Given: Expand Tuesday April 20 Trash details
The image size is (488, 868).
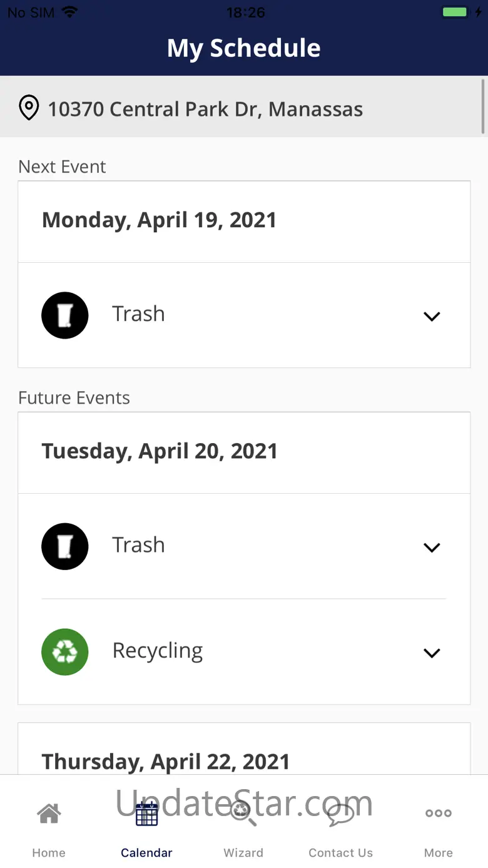Looking at the screenshot, I should tap(432, 548).
